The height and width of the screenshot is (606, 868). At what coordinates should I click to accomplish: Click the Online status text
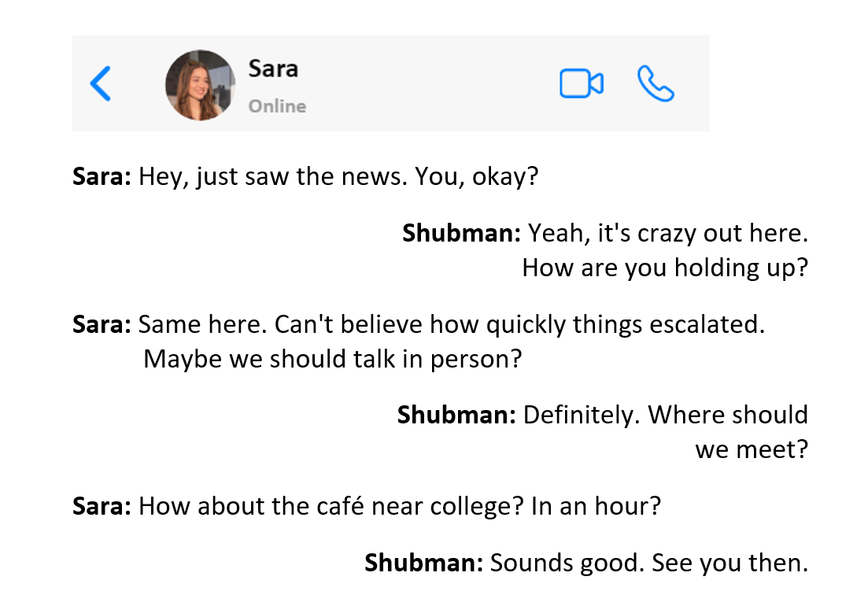coord(277,106)
